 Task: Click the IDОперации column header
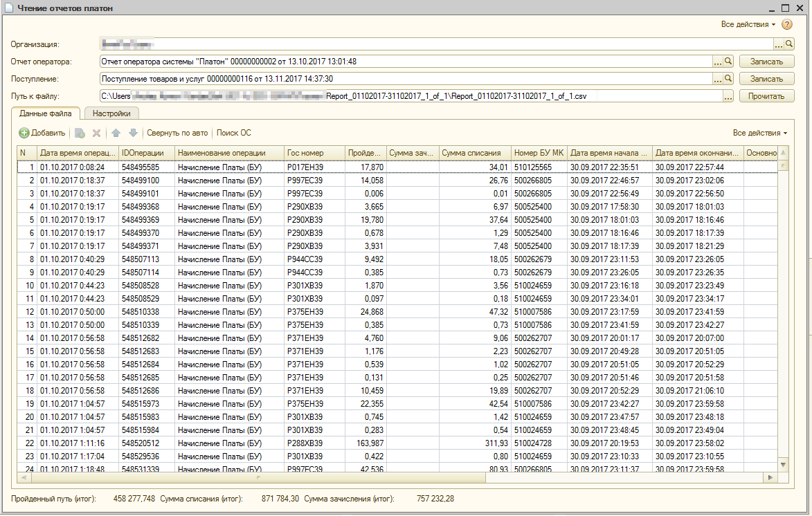click(147, 153)
